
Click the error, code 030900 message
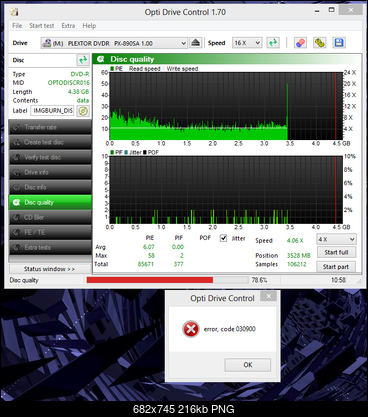(x=230, y=329)
